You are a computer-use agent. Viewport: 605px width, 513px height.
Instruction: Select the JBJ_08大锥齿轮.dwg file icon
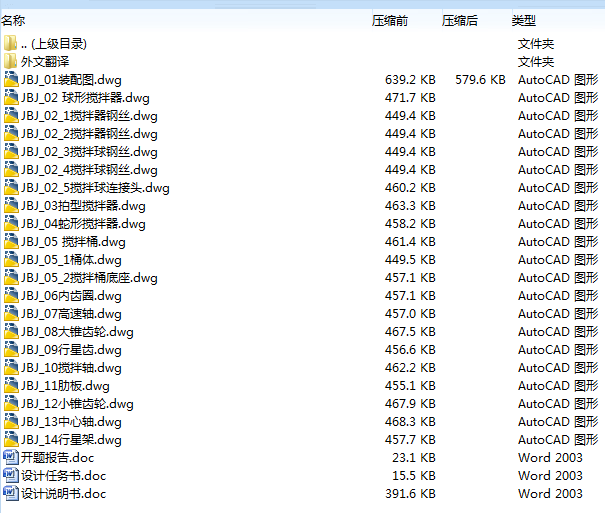tap(11, 332)
